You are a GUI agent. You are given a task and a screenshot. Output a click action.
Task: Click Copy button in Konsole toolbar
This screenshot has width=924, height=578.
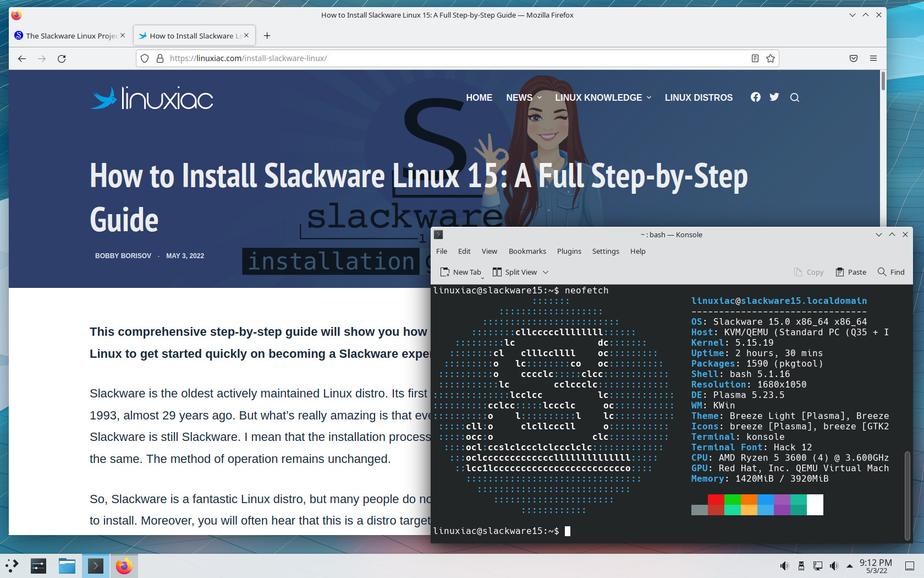click(x=809, y=272)
